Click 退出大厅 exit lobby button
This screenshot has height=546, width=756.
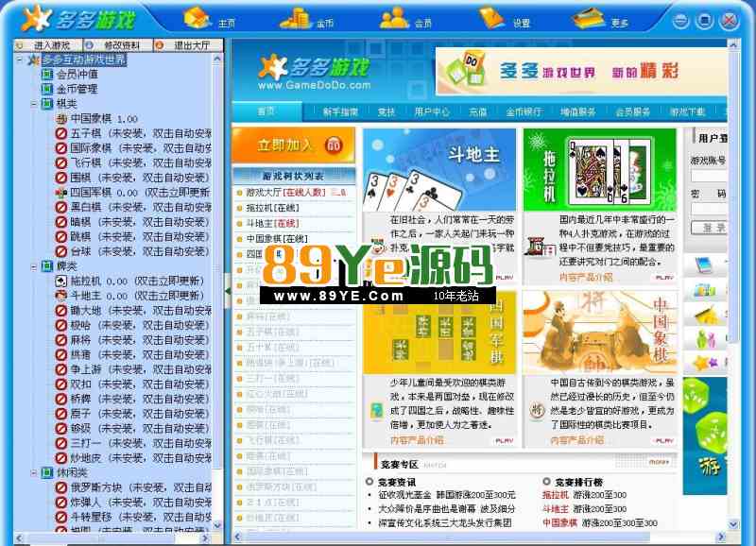pyautogui.click(x=188, y=45)
